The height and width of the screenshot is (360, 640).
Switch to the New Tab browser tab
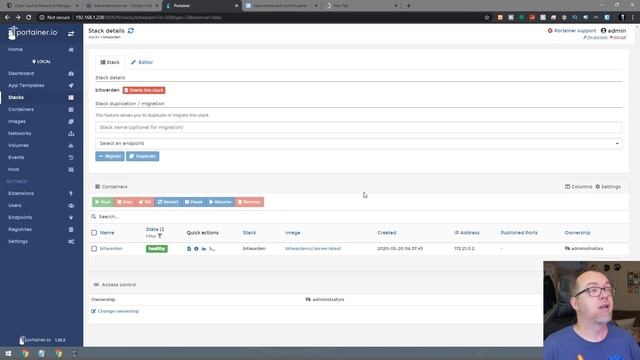pyautogui.click(x=361, y=6)
